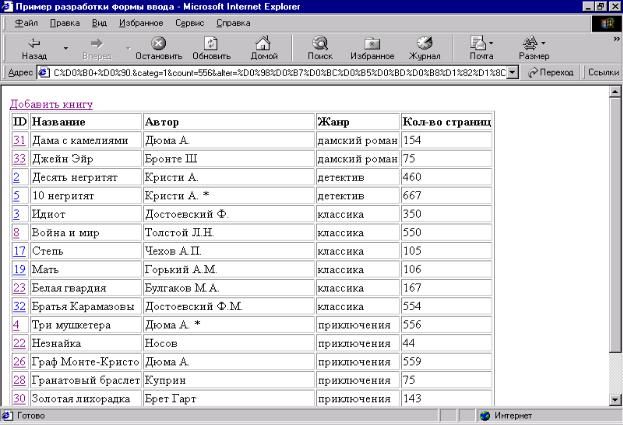Click the Граф Монте-Кристо title cell
623x425 pixels.
point(86,362)
